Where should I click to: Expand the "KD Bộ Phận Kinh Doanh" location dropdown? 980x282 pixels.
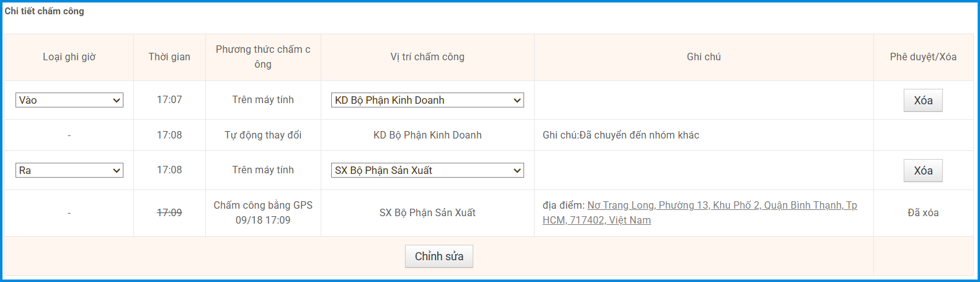(427, 100)
